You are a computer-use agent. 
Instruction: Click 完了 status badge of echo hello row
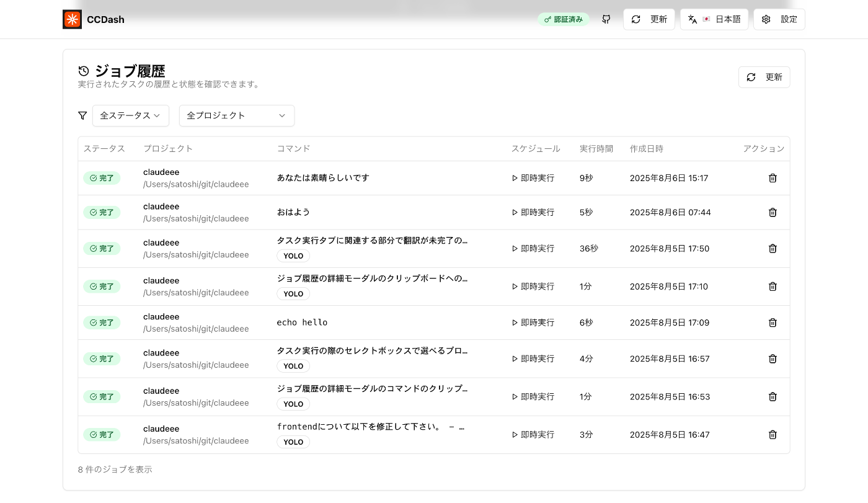click(102, 323)
